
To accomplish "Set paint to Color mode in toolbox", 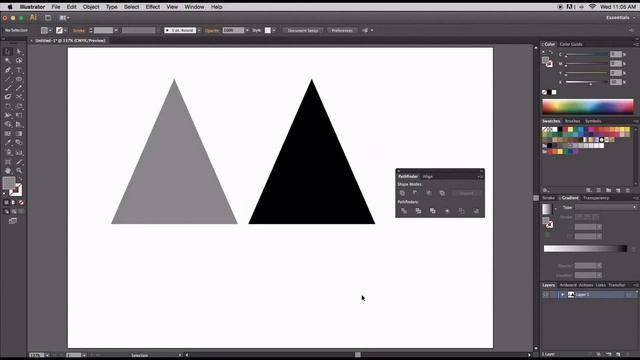I will pos(6,202).
